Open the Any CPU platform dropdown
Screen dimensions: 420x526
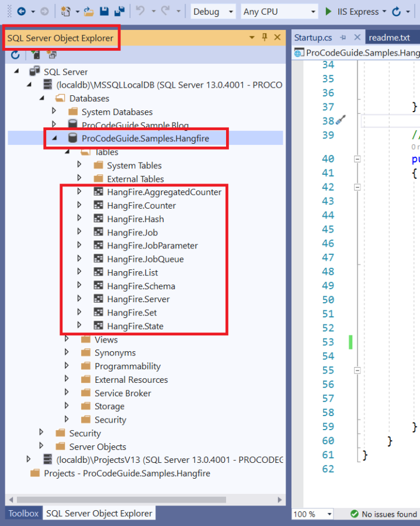coord(279,12)
